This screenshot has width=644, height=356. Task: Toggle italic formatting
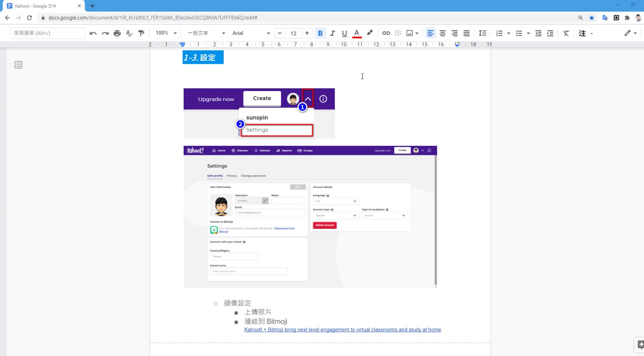click(x=332, y=33)
